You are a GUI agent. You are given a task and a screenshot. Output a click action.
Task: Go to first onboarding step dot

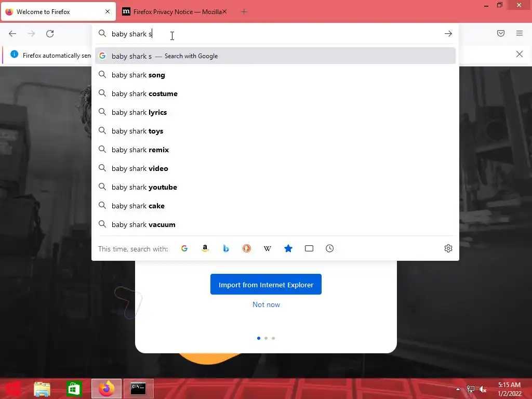coord(259,338)
